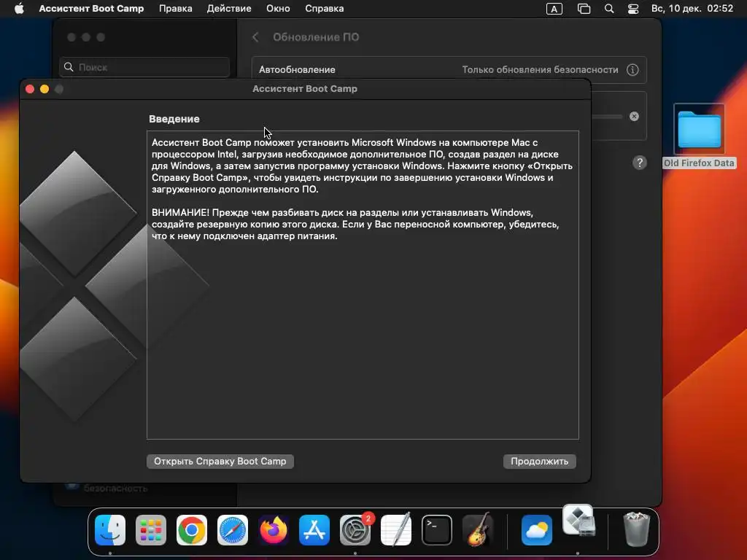747x560 pixels.
Task: Open the Окно menu
Action: (x=278, y=9)
